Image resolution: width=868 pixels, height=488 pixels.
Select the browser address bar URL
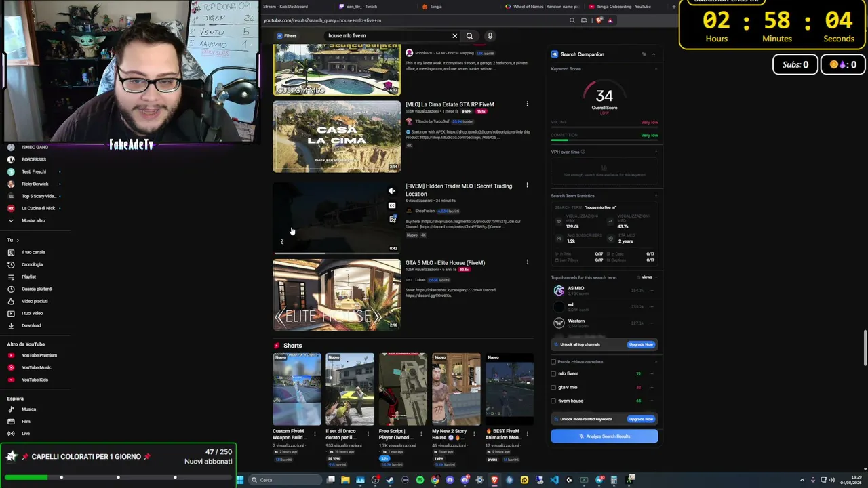click(322, 20)
